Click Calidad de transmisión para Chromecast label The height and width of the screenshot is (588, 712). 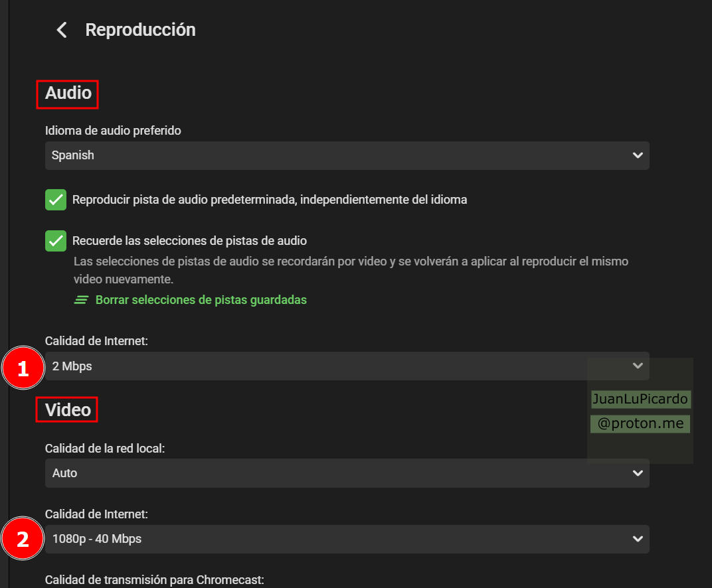click(x=154, y=580)
